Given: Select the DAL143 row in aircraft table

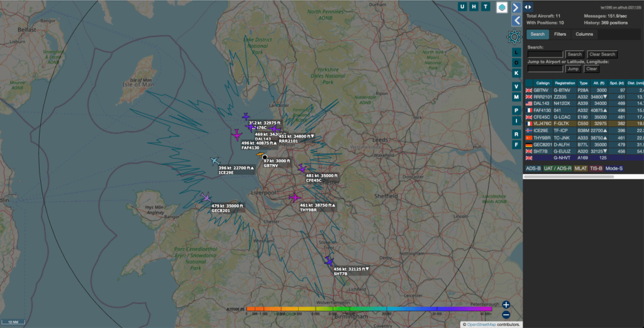Looking at the screenshot, I should pyautogui.click(x=584, y=104).
